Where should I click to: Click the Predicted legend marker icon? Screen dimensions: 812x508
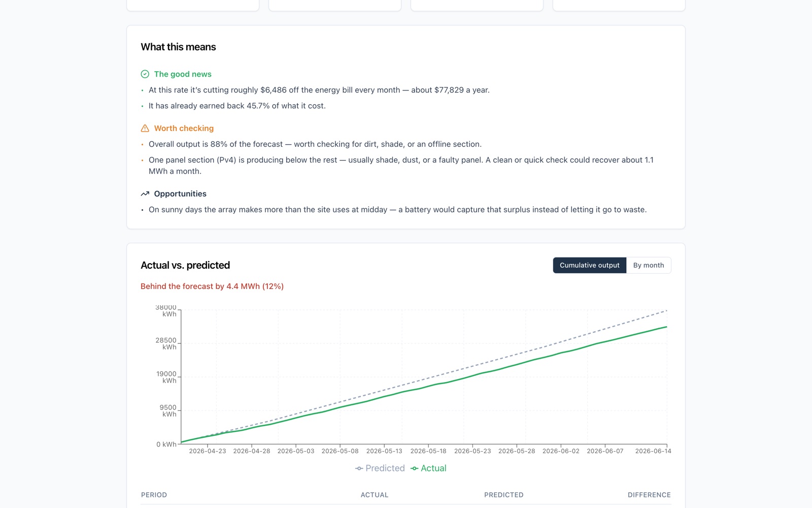coord(359,468)
